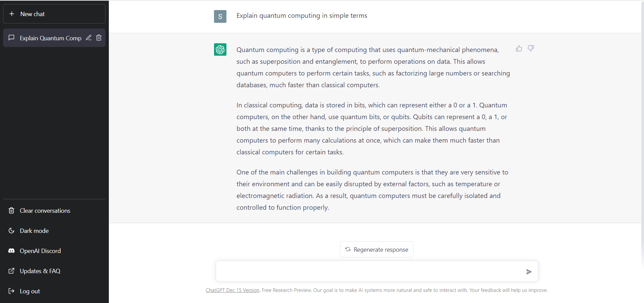Open the ChatGPT Dec 15 Version link
Viewport: 644px width, 303px height.
tap(232, 290)
